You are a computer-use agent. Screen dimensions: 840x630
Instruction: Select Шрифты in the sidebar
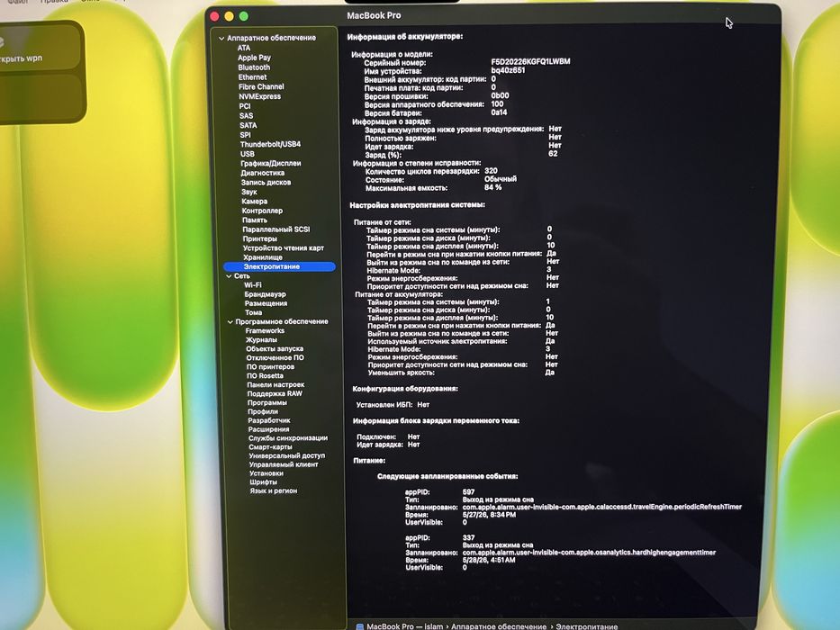pyautogui.click(x=263, y=482)
